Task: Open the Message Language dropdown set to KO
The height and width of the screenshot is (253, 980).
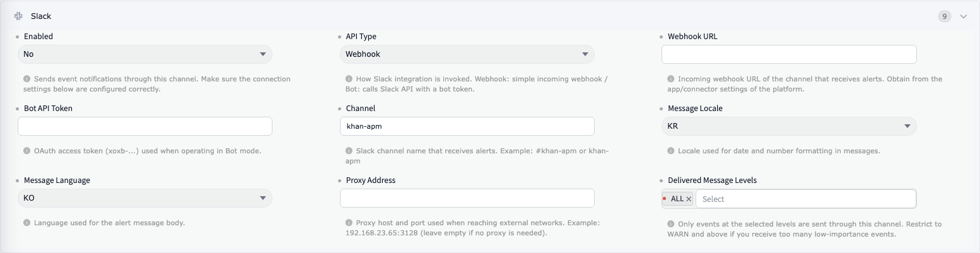Action: [145, 198]
